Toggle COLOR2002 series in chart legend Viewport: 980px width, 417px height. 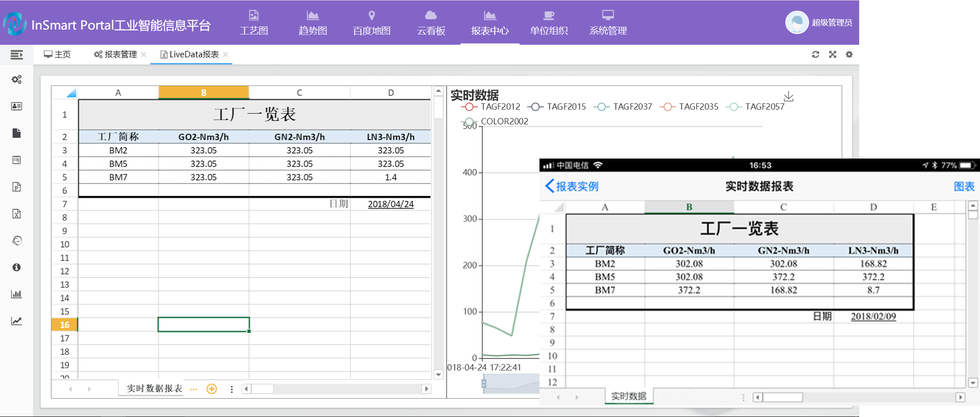[495, 121]
